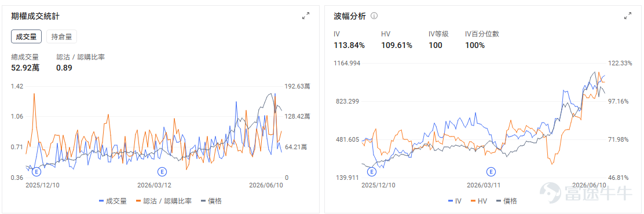Click the IV百分位數 label
This screenshot has height=214, width=644.
482,34
